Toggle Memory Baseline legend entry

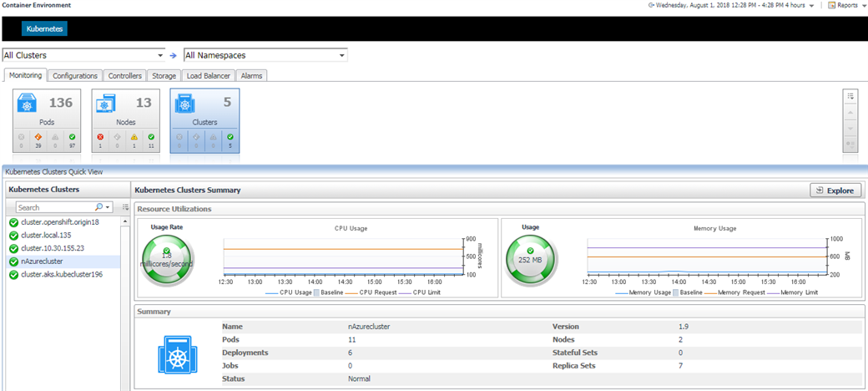(688, 292)
